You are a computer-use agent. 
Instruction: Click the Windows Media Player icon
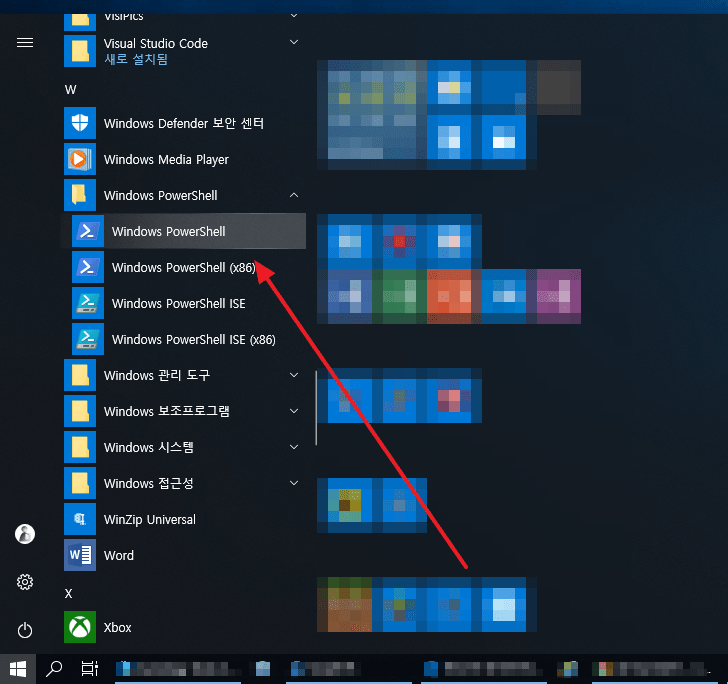(x=80, y=159)
